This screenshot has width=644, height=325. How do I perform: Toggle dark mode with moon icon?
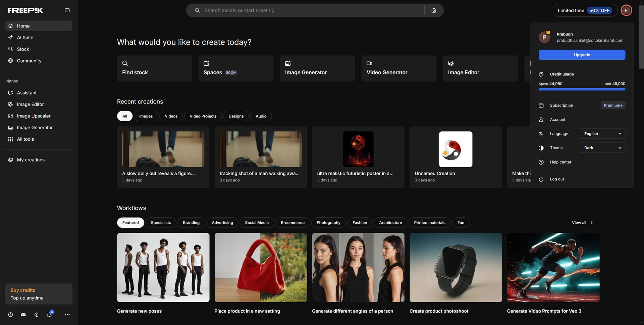(x=36, y=315)
